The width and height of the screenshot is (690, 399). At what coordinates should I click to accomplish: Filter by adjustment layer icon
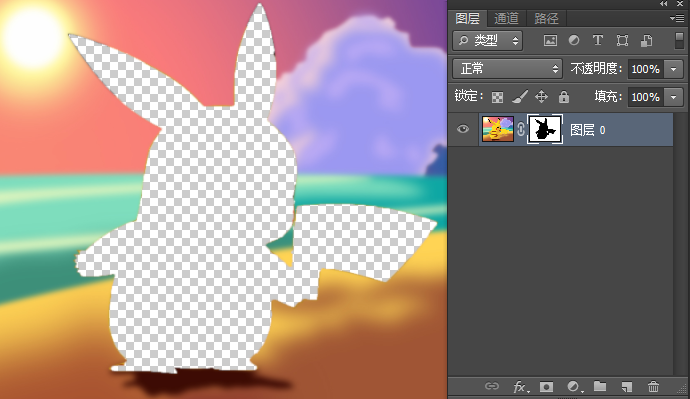pyautogui.click(x=574, y=40)
